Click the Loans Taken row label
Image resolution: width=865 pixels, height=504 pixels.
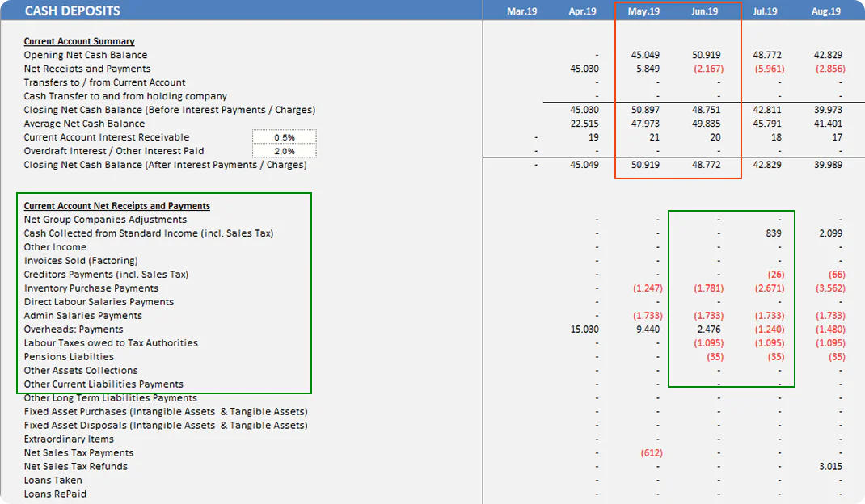(52, 480)
